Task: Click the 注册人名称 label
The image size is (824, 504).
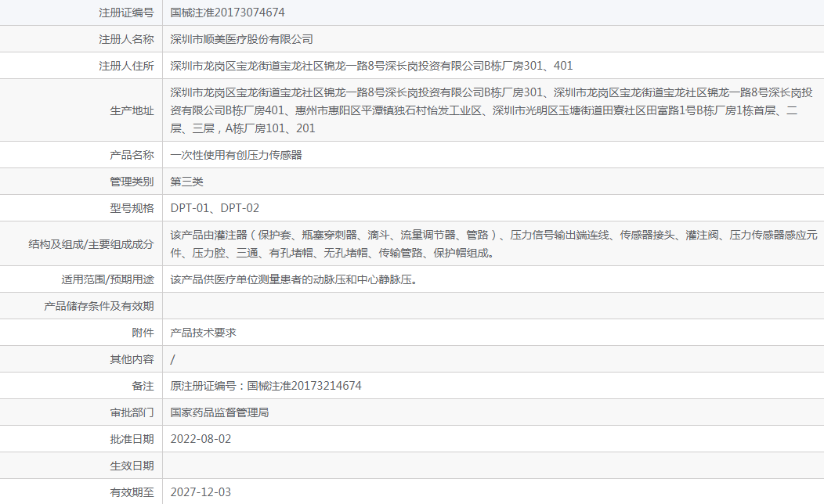Action: 126,39
